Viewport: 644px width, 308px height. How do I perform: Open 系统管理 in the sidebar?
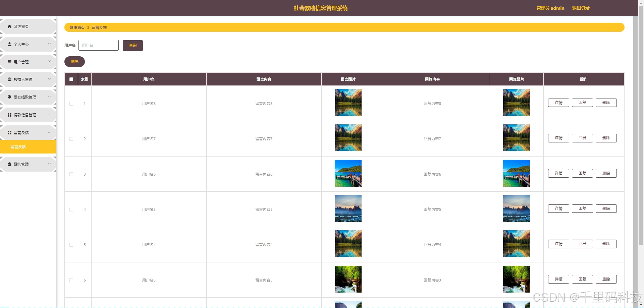pos(28,164)
